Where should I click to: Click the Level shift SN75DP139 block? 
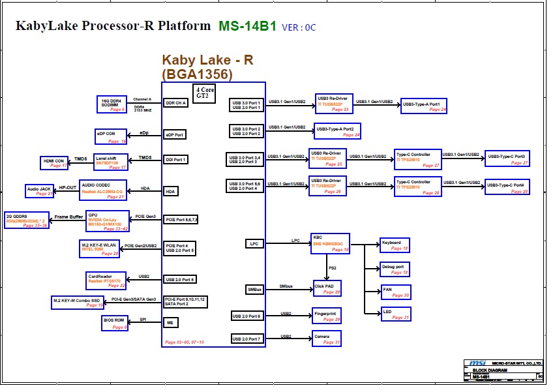click(111, 162)
